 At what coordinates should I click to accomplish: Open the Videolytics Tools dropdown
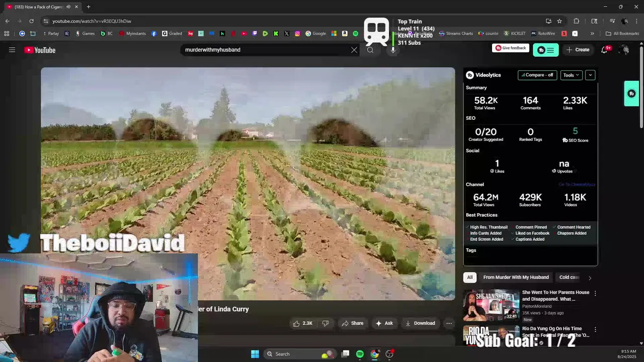click(571, 75)
